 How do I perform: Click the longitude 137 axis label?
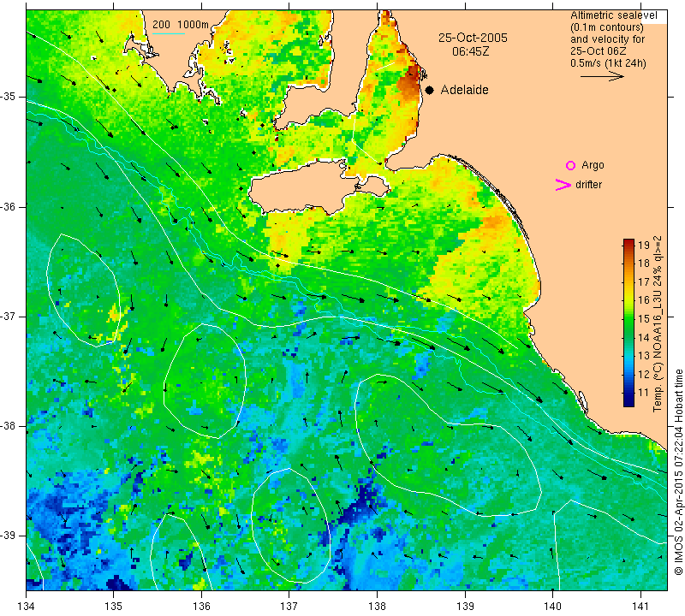(x=289, y=607)
